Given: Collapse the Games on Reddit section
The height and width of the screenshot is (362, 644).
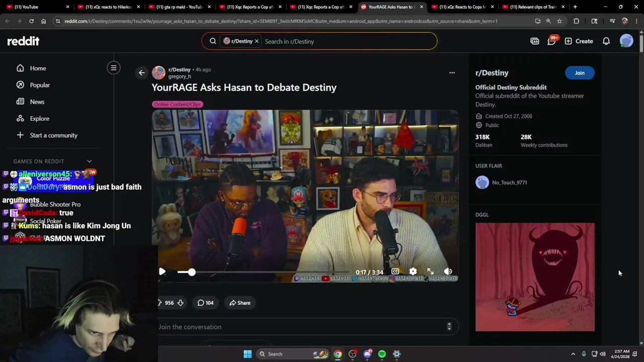Looking at the screenshot, I should (89, 161).
